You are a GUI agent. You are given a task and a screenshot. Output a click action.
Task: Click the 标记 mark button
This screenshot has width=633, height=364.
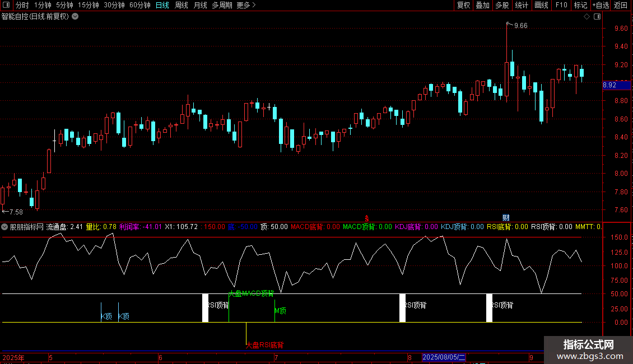pyautogui.click(x=580, y=5)
